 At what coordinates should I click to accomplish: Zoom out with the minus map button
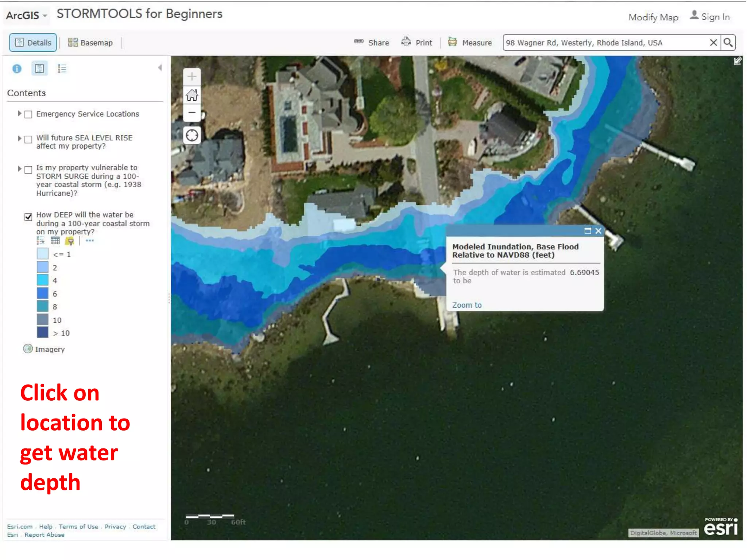point(192,113)
